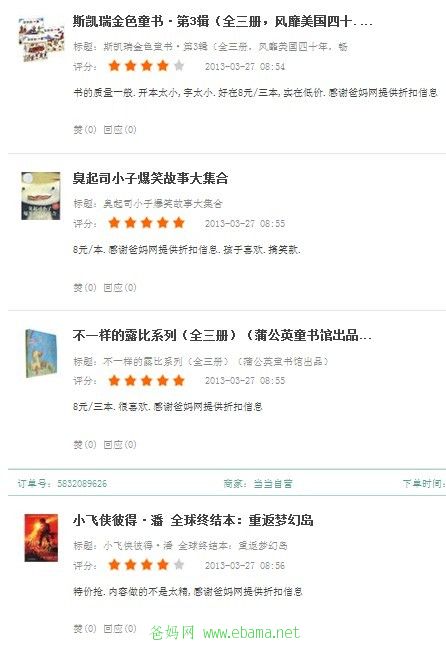The height and width of the screenshot is (645, 446).
Task: Open the 斯凯瑞金色童书 book cover thumbnail
Action: coord(41,39)
